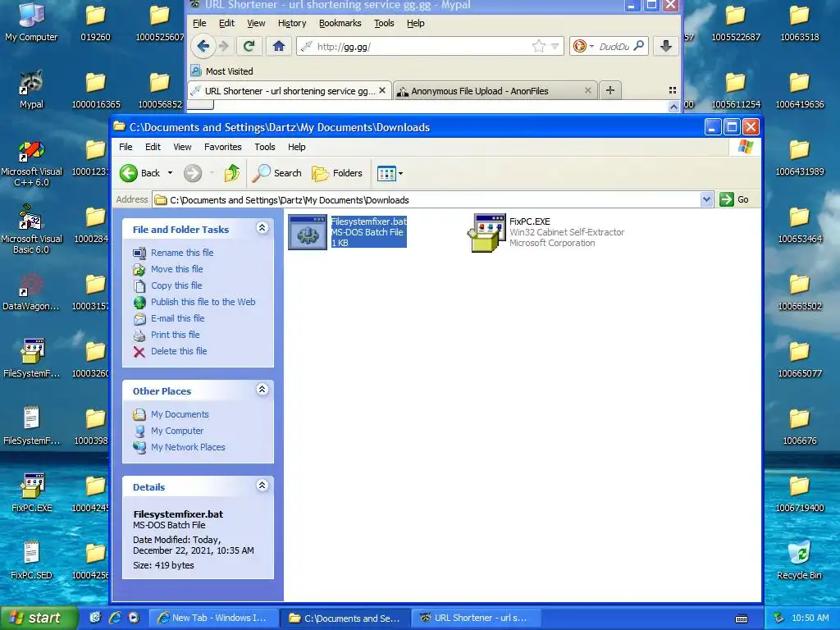
Task: Click Windows Media Player quick launch icon
Action: (134, 618)
